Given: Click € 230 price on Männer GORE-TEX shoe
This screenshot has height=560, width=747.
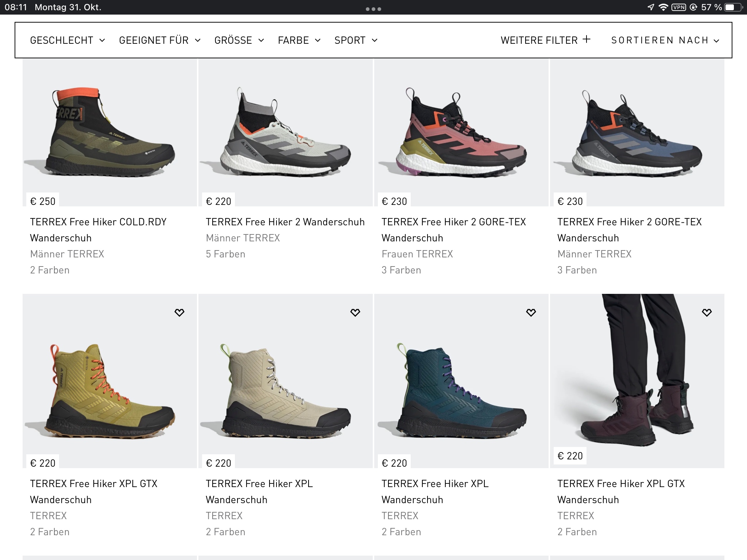Looking at the screenshot, I should tap(570, 201).
